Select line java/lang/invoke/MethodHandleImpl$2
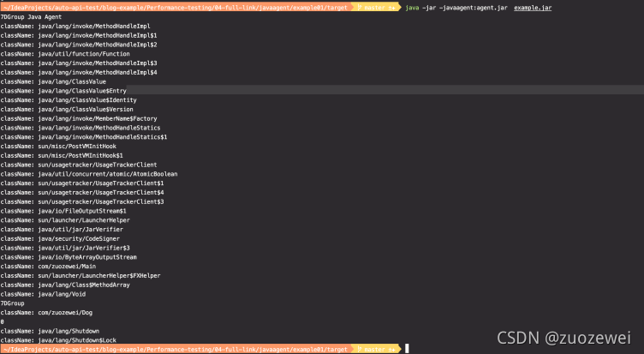 pos(79,45)
